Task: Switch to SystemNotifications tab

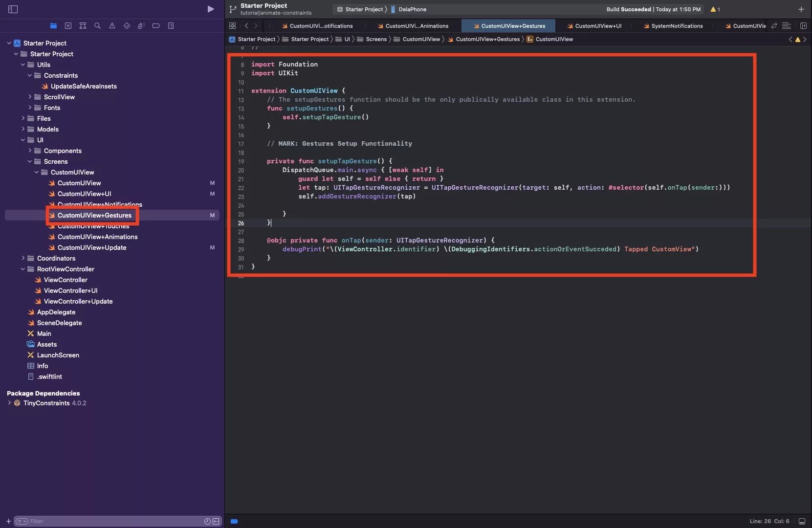Action: [x=673, y=26]
